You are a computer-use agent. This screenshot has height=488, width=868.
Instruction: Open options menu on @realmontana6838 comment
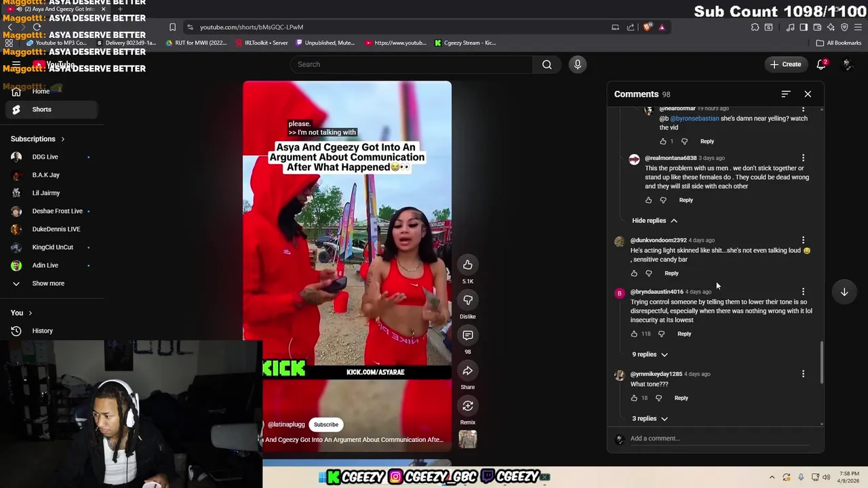click(x=803, y=158)
